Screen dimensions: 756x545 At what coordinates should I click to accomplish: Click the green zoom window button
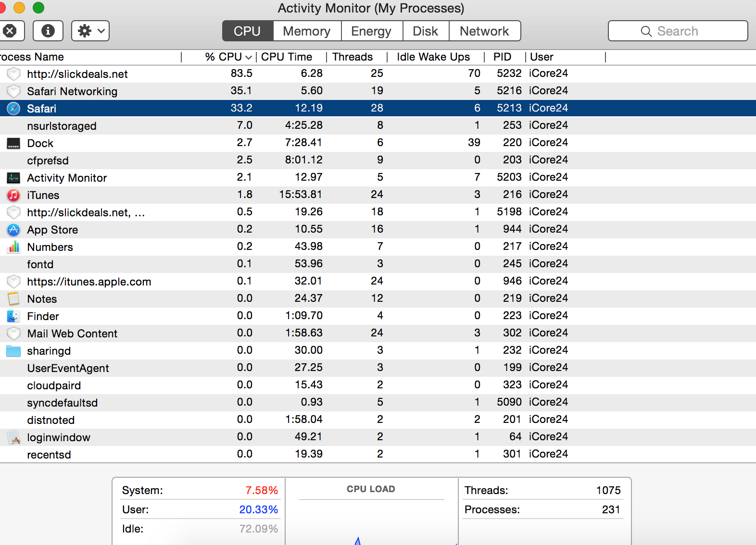[38, 8]
